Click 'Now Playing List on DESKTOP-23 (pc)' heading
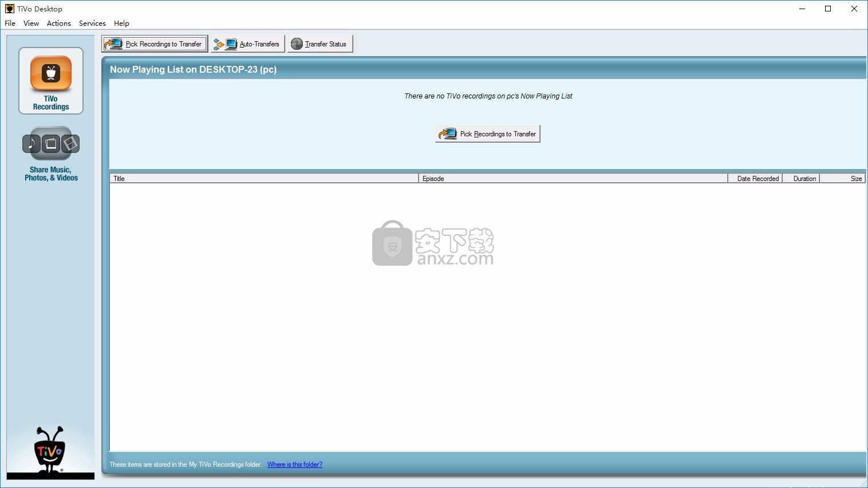Image resolution: width=868 pixels, height=488 pixels. pyautogui.click(x=193, y=69)
